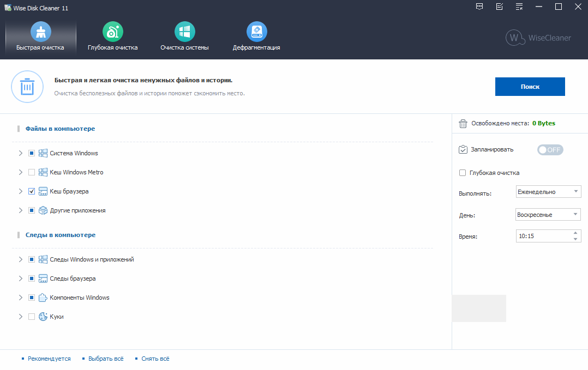Select the Кеш браузера row label
Viewport: 588px width, 370px height.
[x=69, y=191]
